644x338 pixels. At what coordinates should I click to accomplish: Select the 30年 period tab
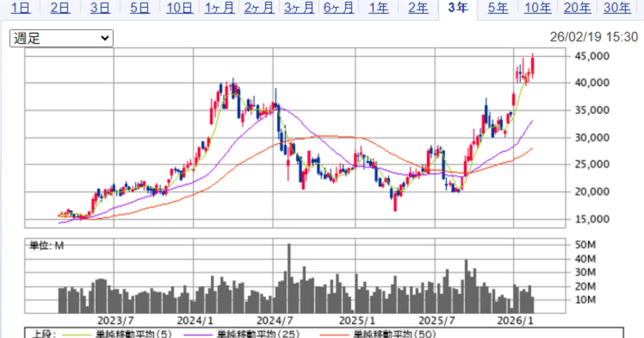[x=617, y=8]
